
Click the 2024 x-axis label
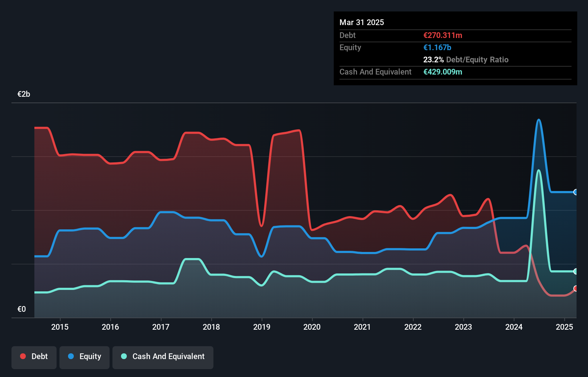(514, 327)
